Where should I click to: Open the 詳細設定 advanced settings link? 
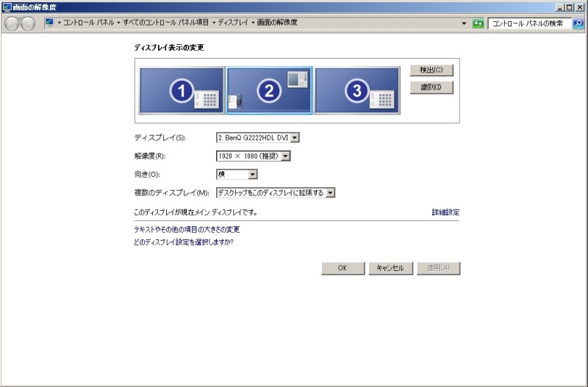coord(445,212)
